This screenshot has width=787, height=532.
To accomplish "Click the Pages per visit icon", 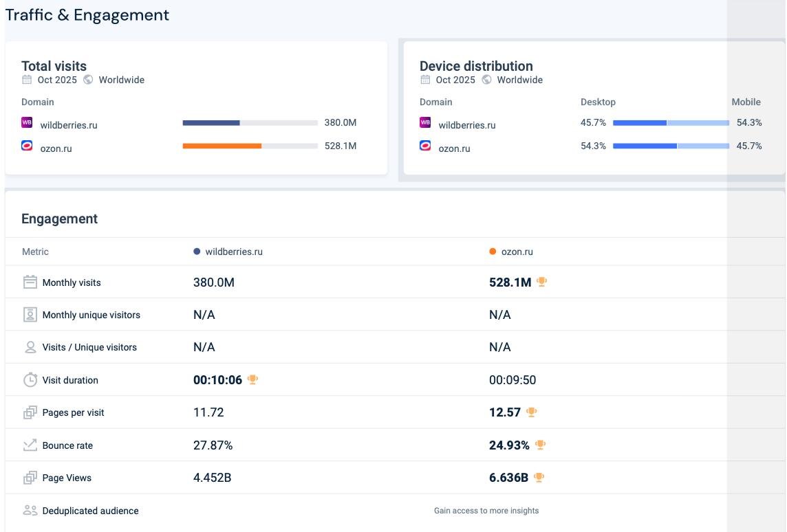I will (x=30, y=412).
